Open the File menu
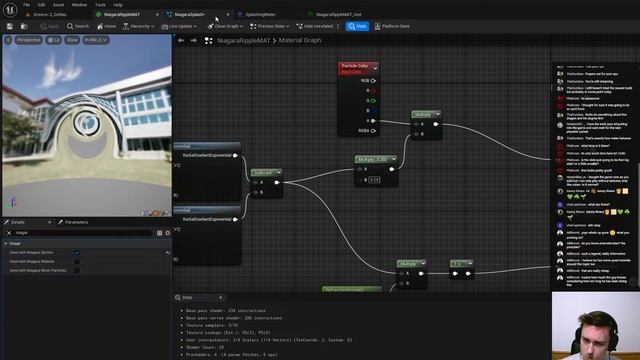 click(x=27, y=5)
